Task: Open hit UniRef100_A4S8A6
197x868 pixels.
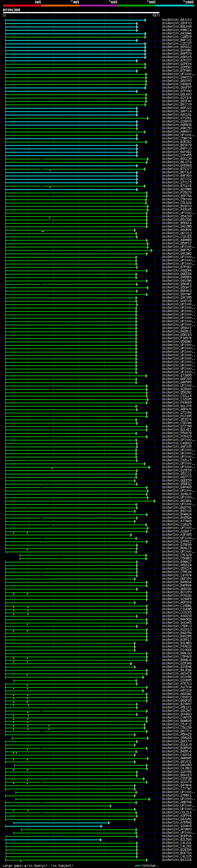Action: tap(177, 34)
